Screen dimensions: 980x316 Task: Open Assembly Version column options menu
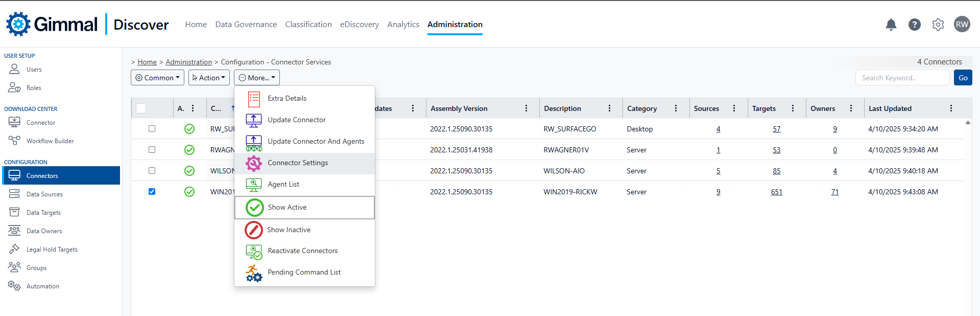tap(526, 108)
